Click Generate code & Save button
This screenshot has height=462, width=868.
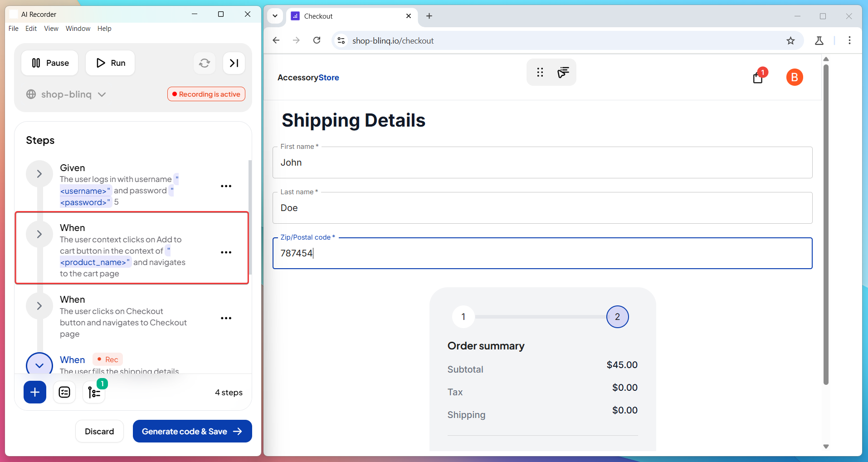[192, 431]
